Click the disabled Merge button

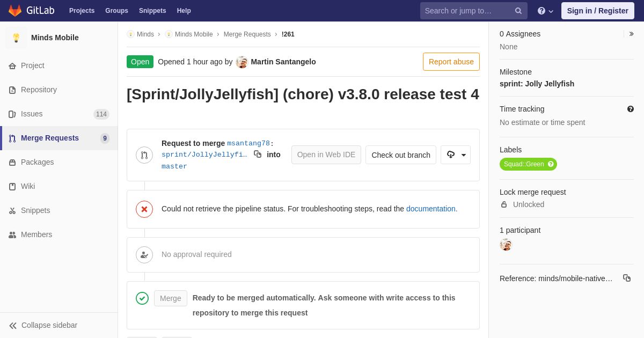[171, 298]
